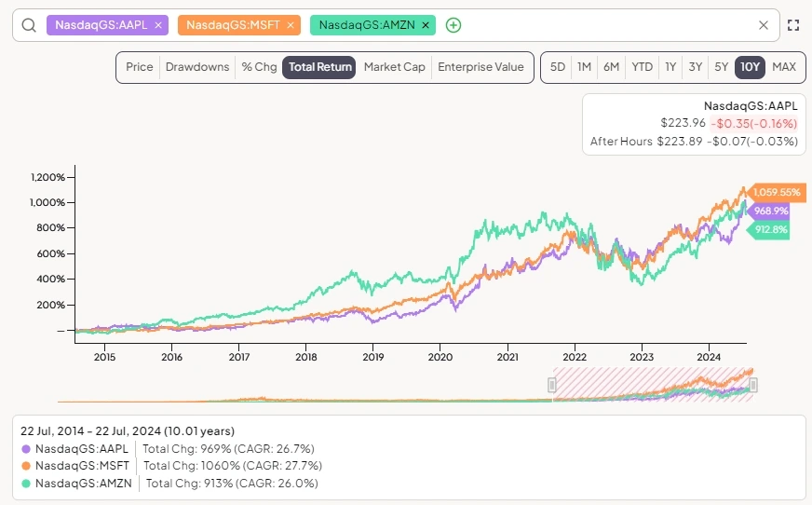The image size is (812, 505).
Task: Click the hatched selected range in navigator
Action: (x=653, y=384)
